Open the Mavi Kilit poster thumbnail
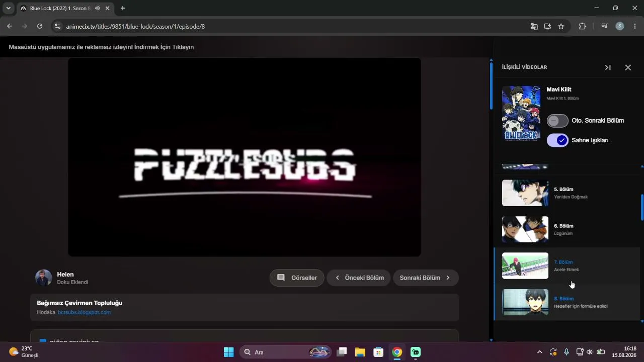Viewport: 644px width, 362px height. [x=521, y=113]
